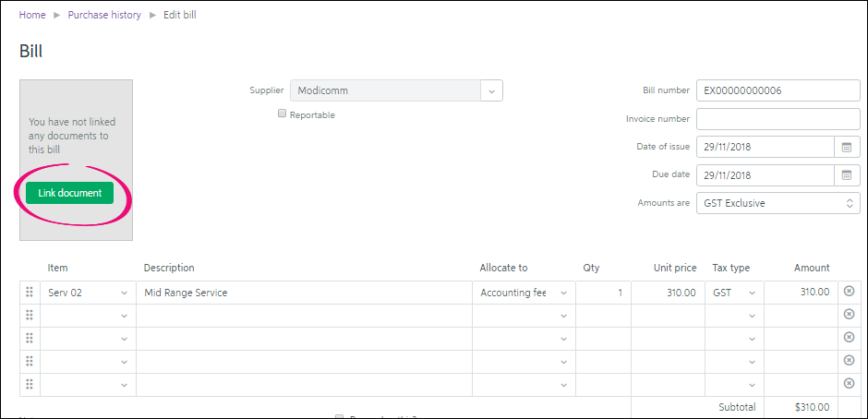The image size is (868, 419).
Task: Click the Invoice number field
Action: pyautogui.click(x=778, y=119)
